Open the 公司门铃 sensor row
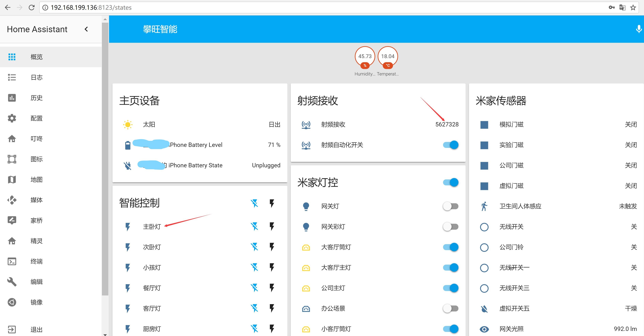The width and height of the screenshot is (644, 336). click(556, 247)
